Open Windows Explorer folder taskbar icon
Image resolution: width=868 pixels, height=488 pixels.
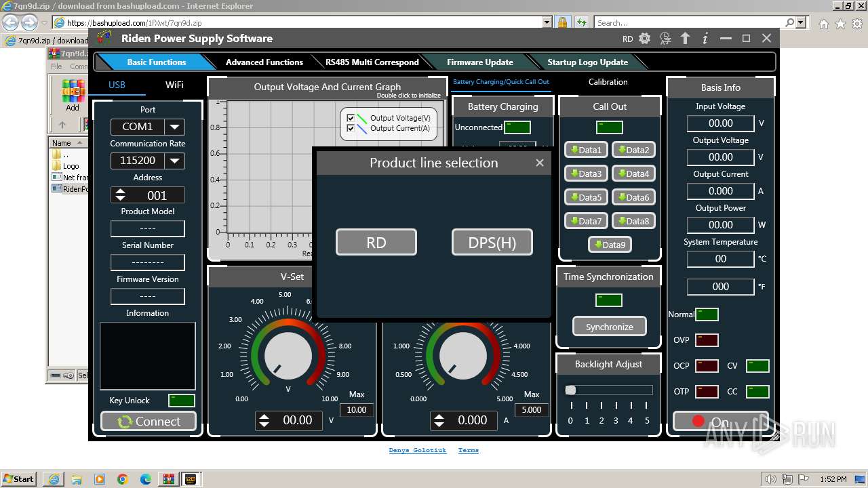[76, 479]
